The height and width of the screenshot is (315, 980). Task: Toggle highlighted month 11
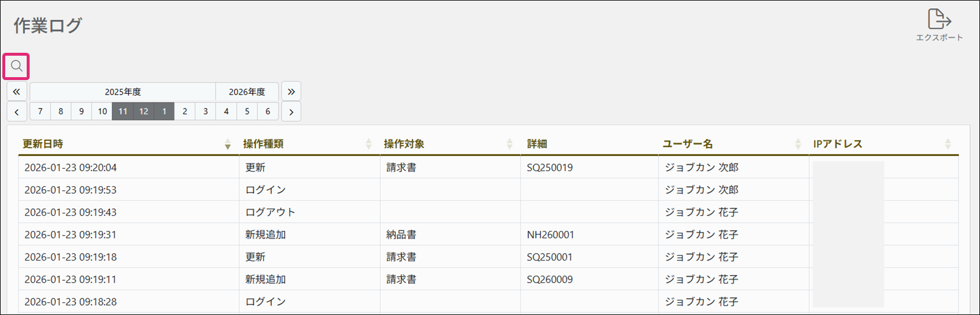[123, 111]
